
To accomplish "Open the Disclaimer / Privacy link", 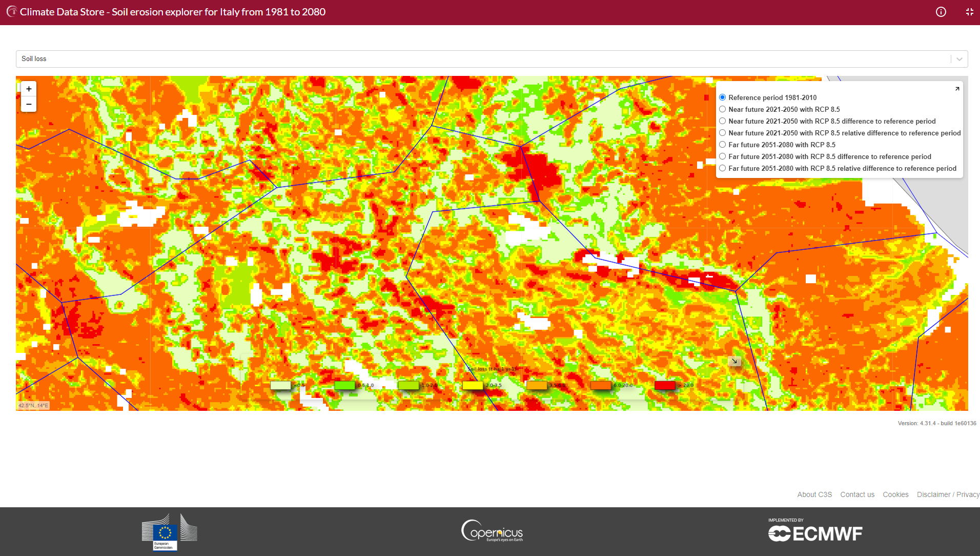I will point(948,494).
